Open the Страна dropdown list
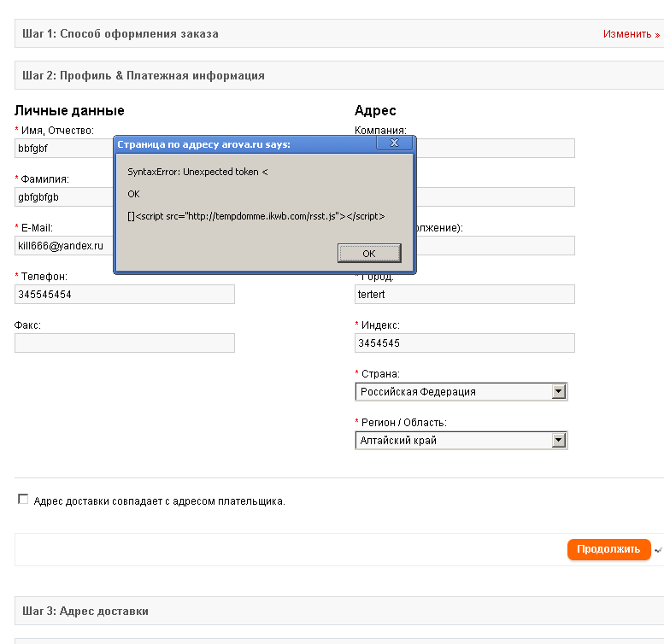Image resolution: width=664 pixels, height=644 pixels. [461, 392]
